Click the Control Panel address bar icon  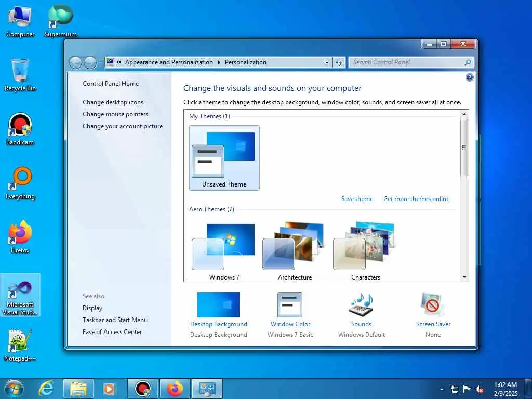(x=110, y=62)
